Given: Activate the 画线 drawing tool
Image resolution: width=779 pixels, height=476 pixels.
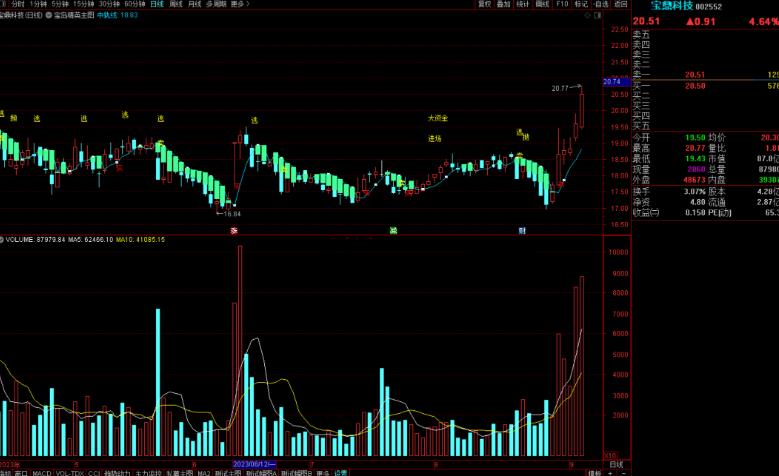Looking at the screenshot, I should click(542, 4).
